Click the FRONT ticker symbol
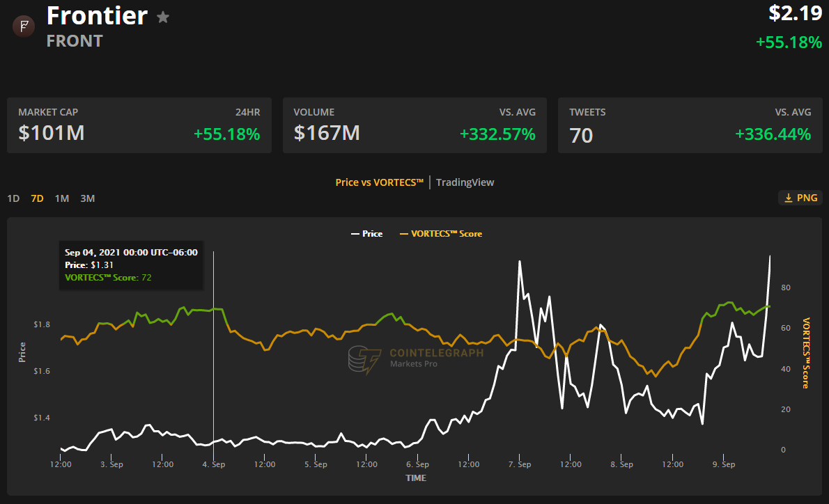 (75, 41)
